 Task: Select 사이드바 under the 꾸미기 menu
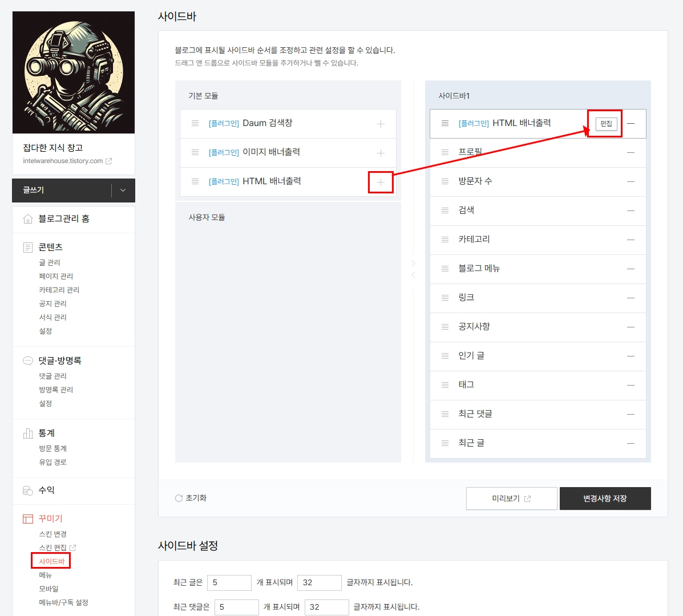point(50,561)
